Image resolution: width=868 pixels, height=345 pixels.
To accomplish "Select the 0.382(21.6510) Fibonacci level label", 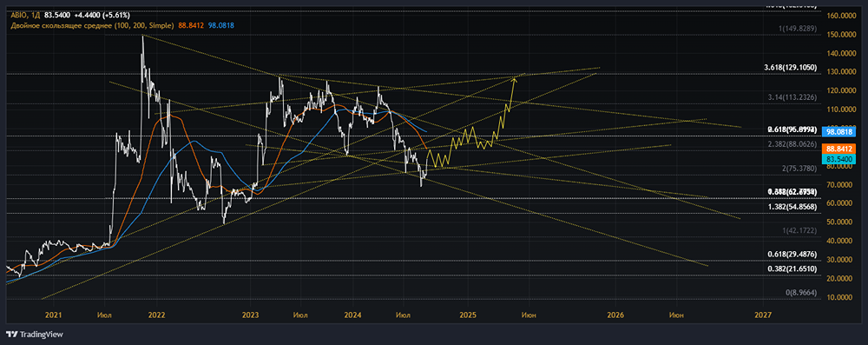I will coord(792,269).
